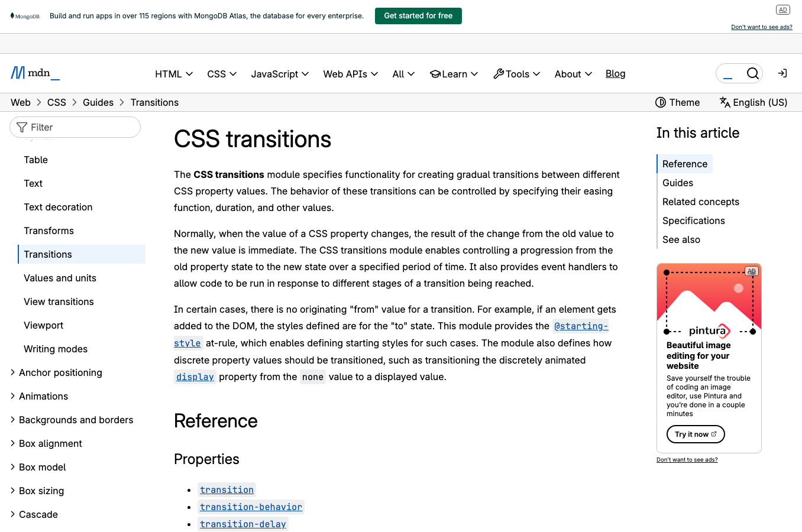The width and height of the screenshot is (802, 532).
Task: Click the sign-in icon top right
Action: point(782,73)
